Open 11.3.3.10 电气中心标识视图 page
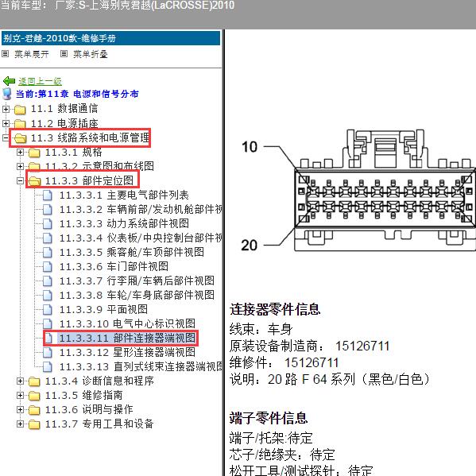476x476 pixels. coord(127,324)
